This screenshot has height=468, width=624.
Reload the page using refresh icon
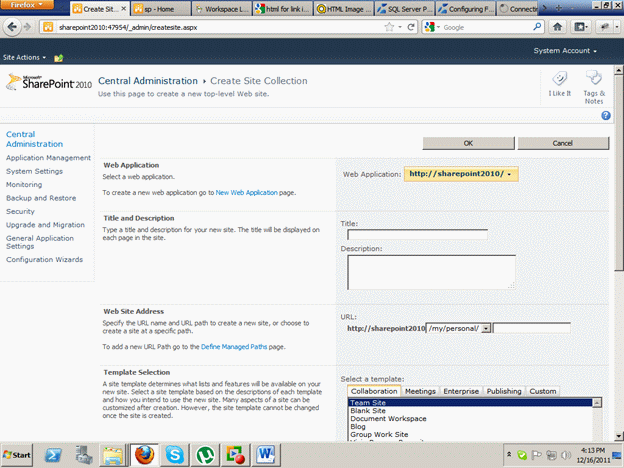tap(411, 27)
